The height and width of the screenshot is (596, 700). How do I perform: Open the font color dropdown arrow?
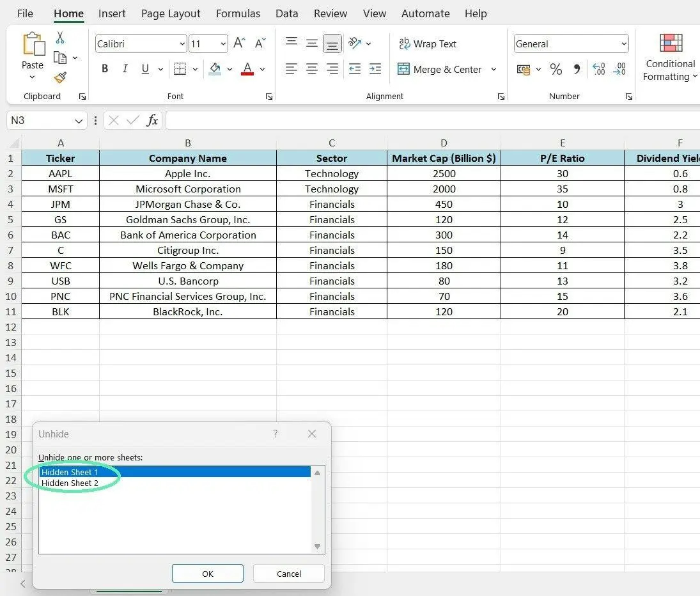[x=262, y=69]
